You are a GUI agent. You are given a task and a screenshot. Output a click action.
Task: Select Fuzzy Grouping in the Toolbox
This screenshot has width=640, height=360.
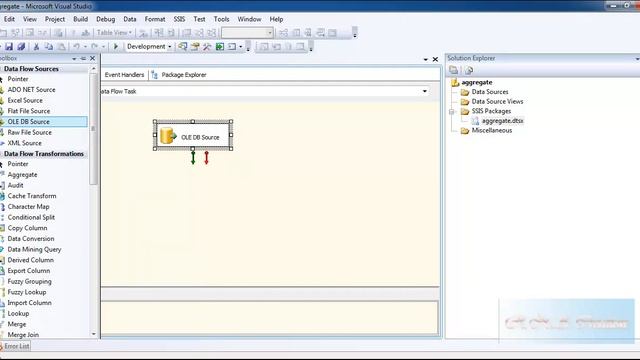[x=29, y=282]
